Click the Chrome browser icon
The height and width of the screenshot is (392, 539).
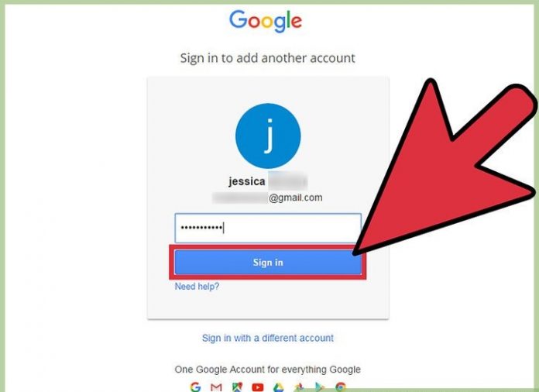click(x=341, y=387)
